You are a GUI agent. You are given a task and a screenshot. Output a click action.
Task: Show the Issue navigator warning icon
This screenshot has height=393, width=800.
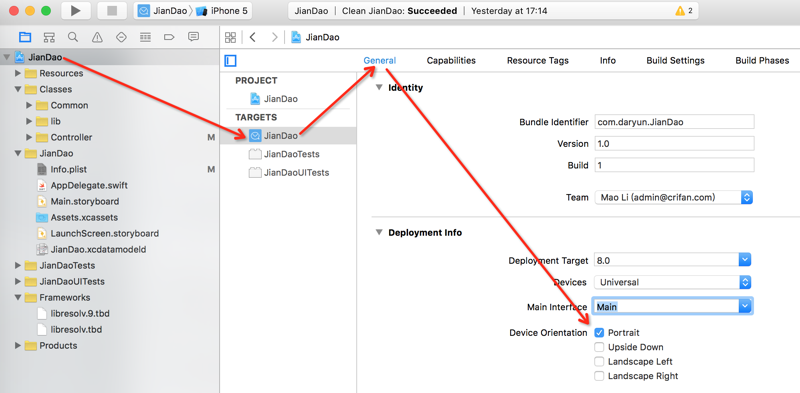[x=97, y=37]
